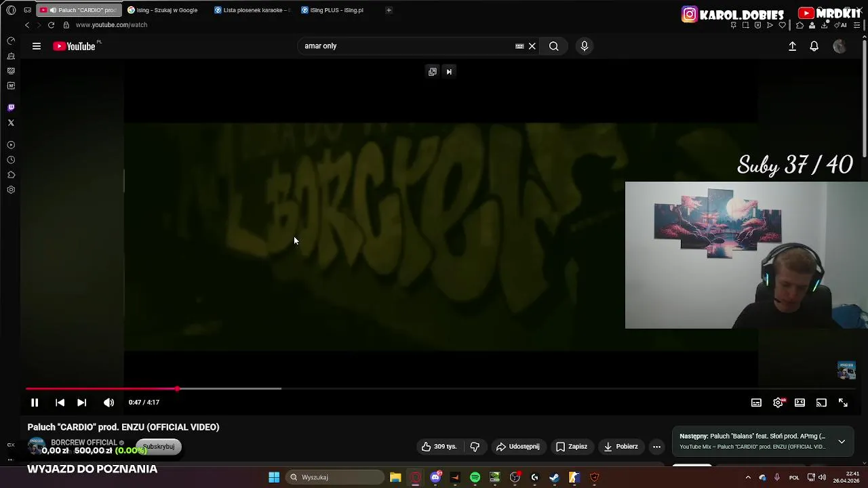Open Extensions from the Opera sidebar
The width and height of the screenshot is (868, 488).
(x=11, y=175)
